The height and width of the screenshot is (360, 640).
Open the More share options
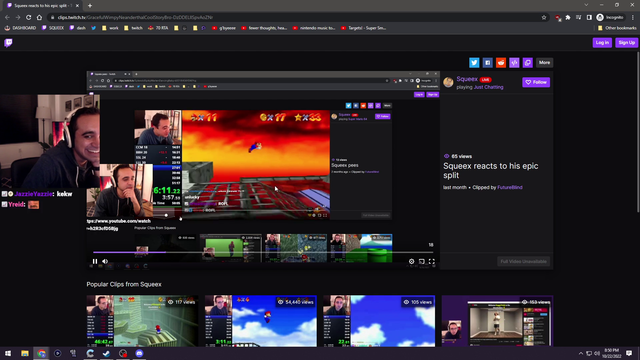[544, 62]
